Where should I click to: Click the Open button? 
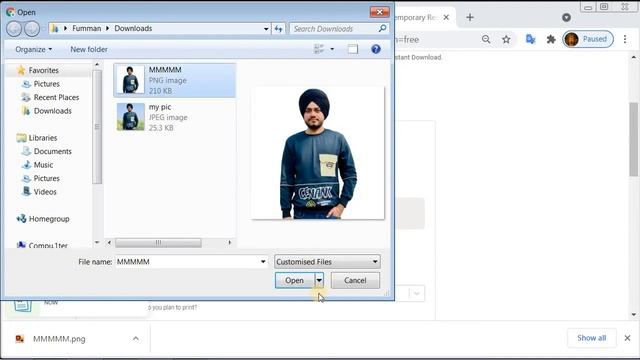tap(294, 280)
